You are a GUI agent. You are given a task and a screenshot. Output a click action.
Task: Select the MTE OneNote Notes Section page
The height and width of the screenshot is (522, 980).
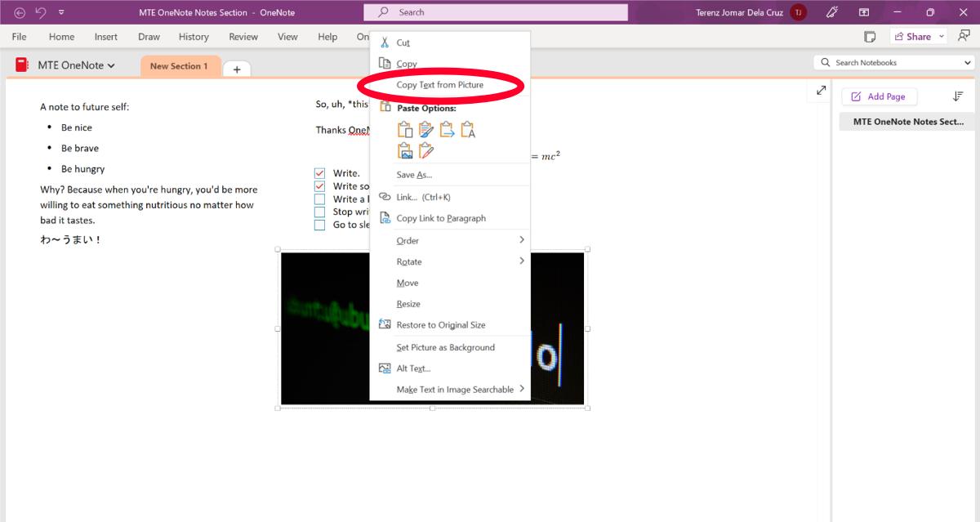pyautogui.click(x=906, y=121)
